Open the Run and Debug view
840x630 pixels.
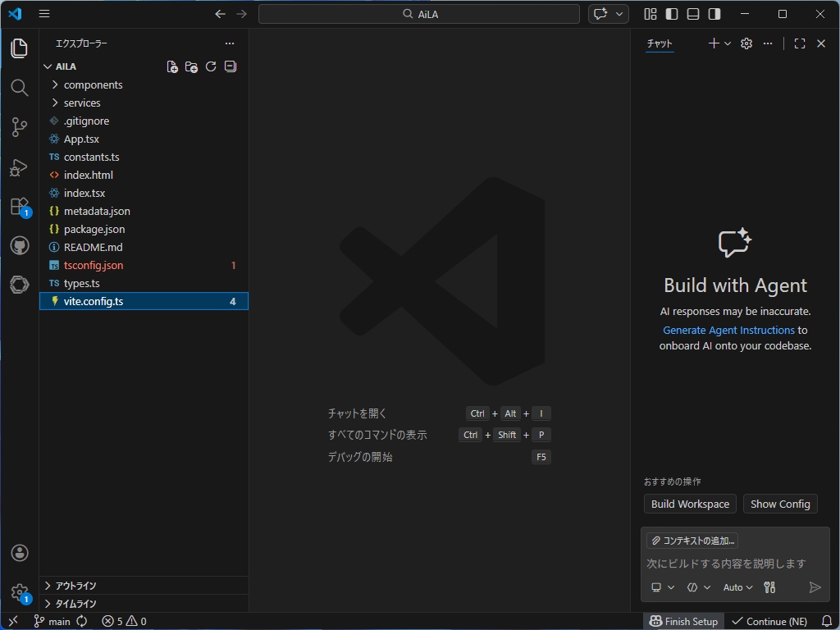19,167
